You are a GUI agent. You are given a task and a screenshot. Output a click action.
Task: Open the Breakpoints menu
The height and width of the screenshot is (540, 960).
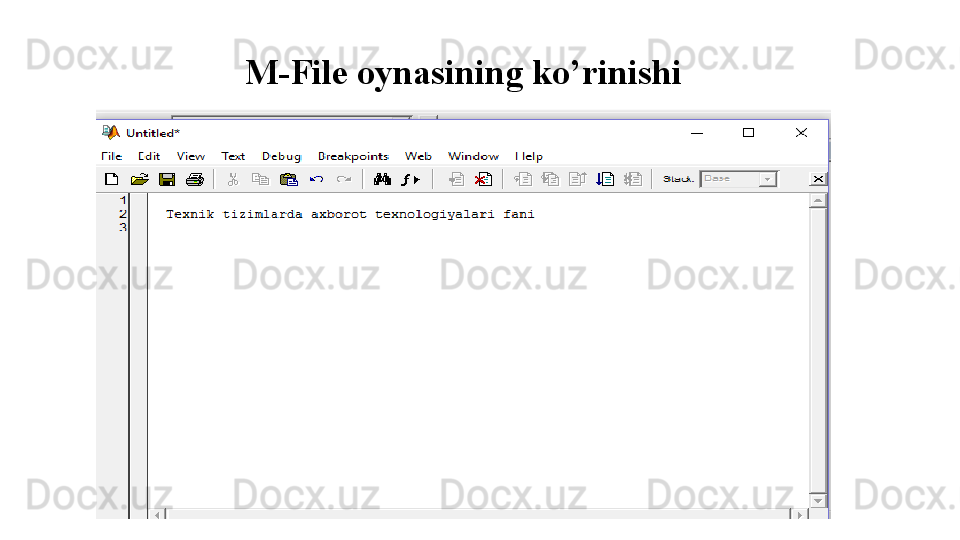tap(353, 156)
